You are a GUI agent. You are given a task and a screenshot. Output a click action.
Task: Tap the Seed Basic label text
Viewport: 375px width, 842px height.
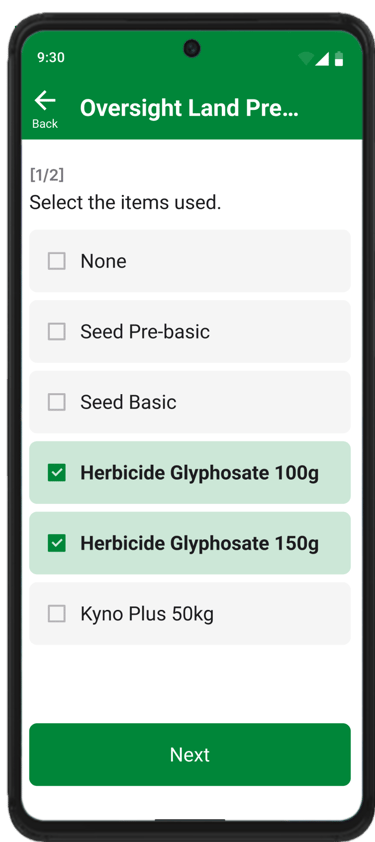(x=128, y=402)
